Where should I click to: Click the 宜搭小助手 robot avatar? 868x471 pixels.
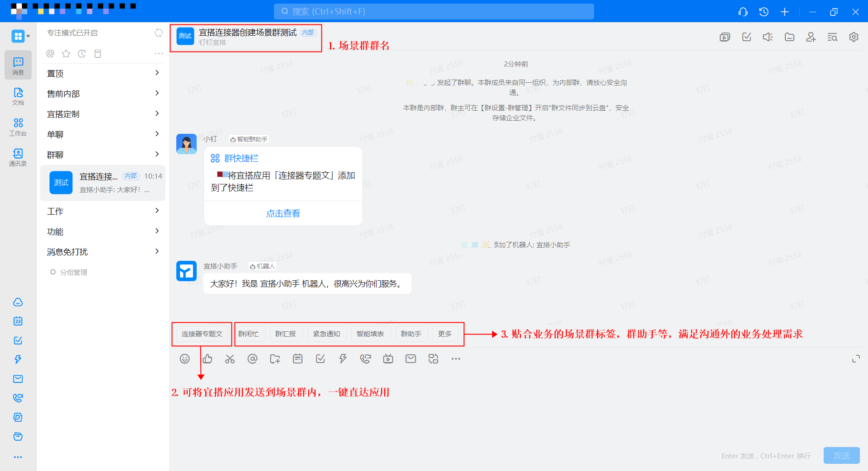186,271
